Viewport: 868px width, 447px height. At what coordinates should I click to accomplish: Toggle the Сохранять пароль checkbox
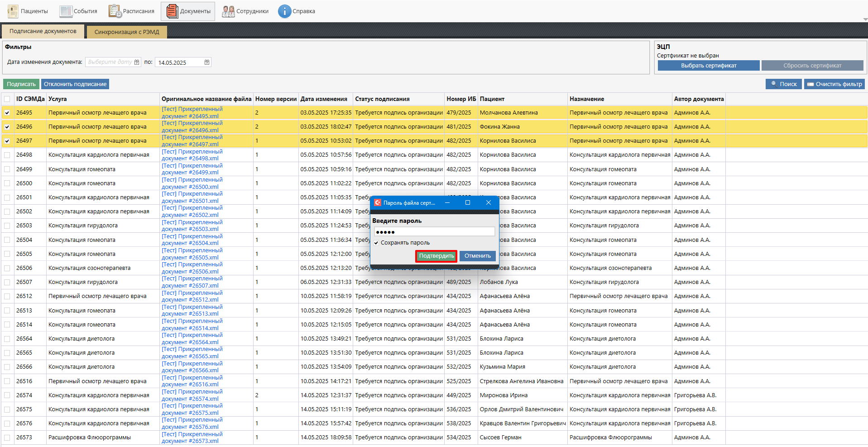(376, 243)
